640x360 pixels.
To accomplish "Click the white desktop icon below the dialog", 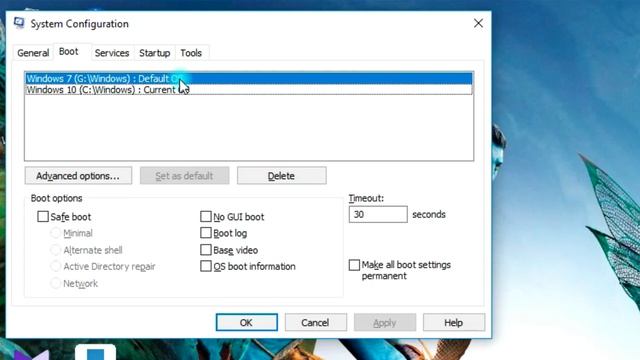I will 96,351.
